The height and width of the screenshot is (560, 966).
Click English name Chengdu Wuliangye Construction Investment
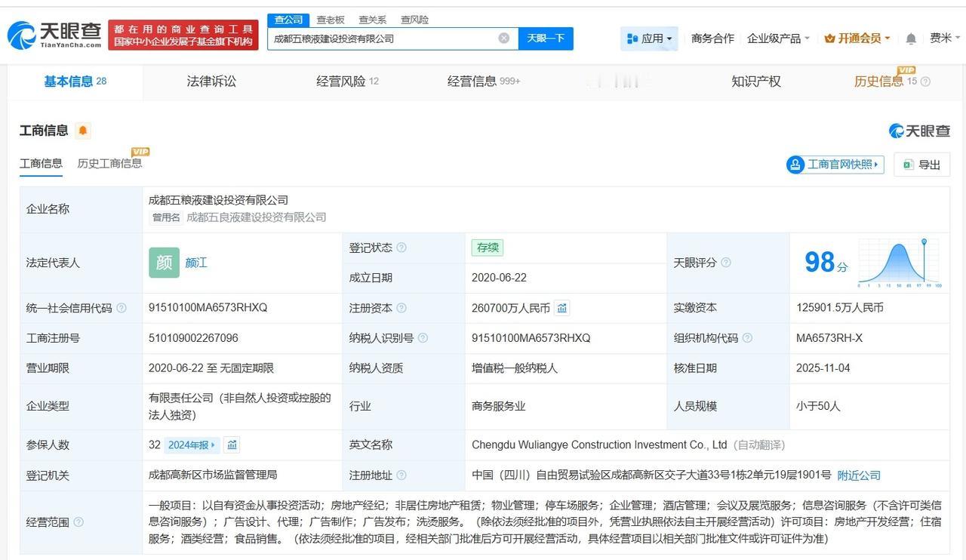click(x=599, y=445)
